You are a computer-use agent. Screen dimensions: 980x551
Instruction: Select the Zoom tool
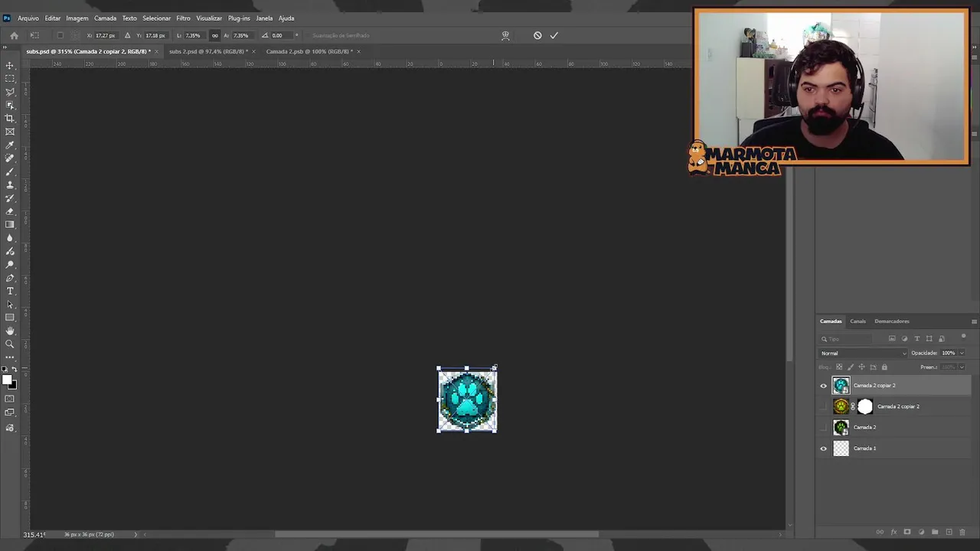point(10,344)
